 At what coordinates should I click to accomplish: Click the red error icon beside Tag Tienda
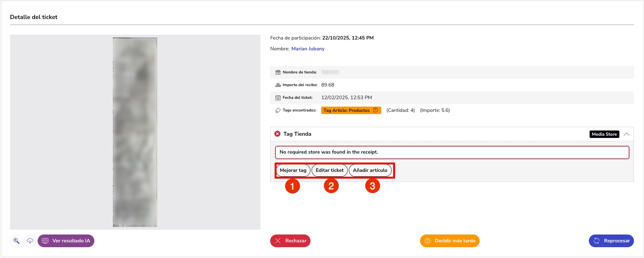(277, 134)
